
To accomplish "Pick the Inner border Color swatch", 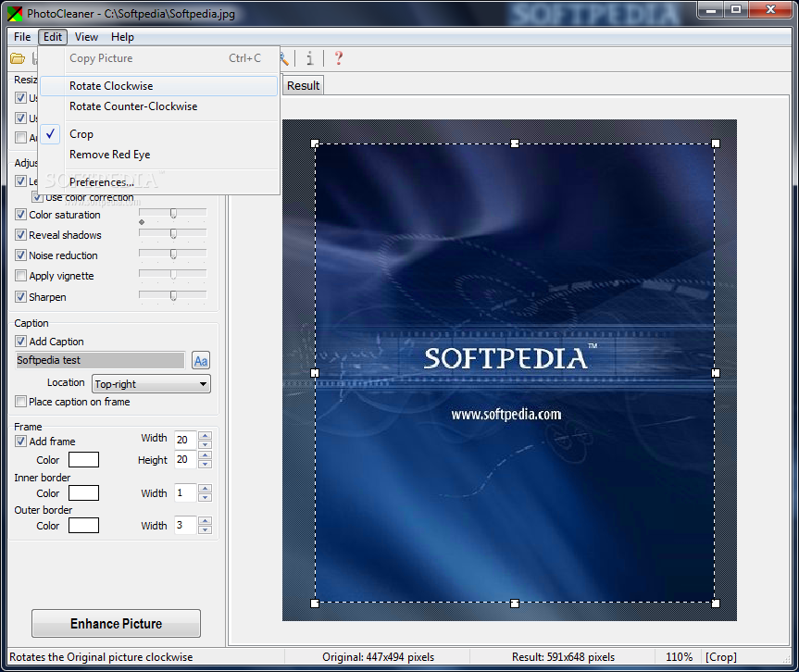I will (83, 492).
